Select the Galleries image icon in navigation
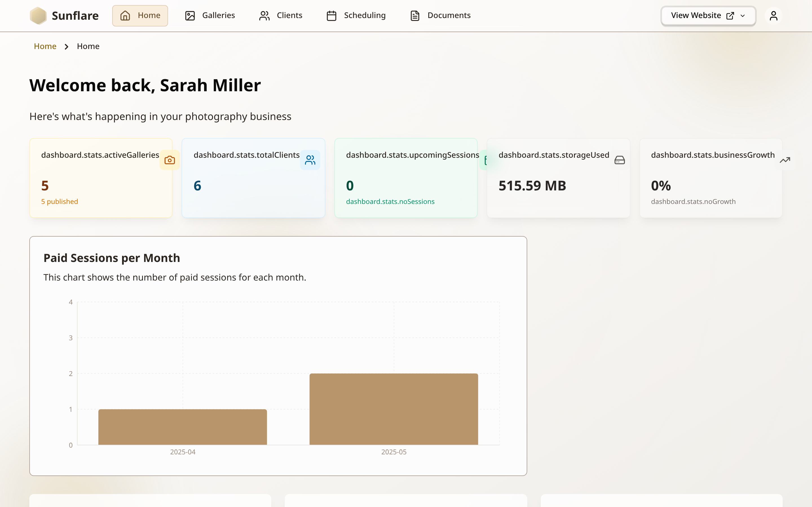This screenshot has width=812, height=507. pyautogui.click(x=190, y=15)
